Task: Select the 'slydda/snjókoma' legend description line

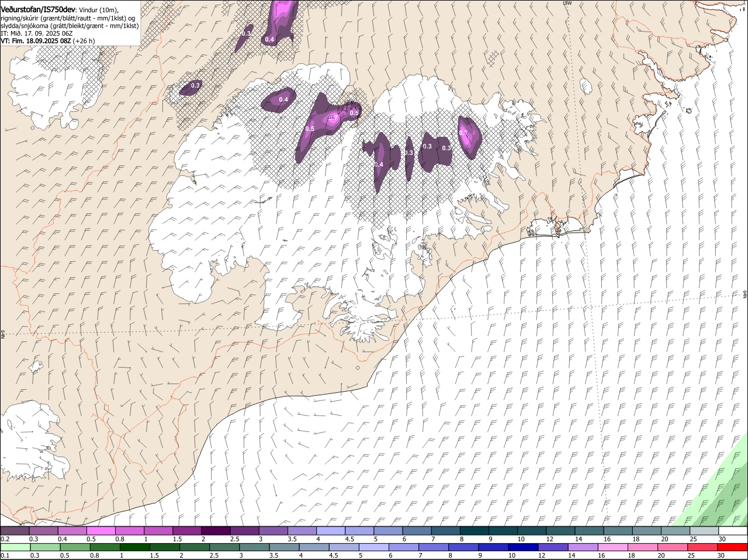Action: [69, 26]
